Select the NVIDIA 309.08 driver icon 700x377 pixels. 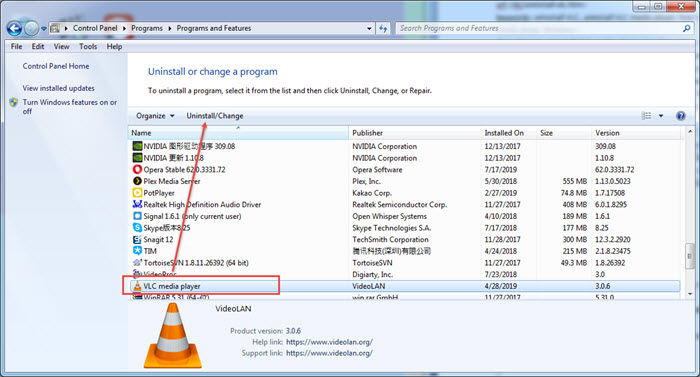click(x=138, y=146)
